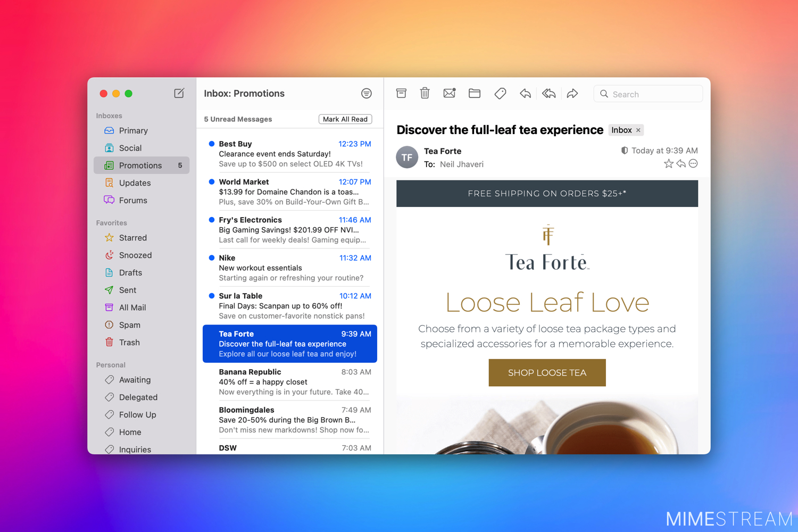This screenshot has width=798, height=532.
Task: Mark message unread using the envelope icon
Action: click(450, 94)
